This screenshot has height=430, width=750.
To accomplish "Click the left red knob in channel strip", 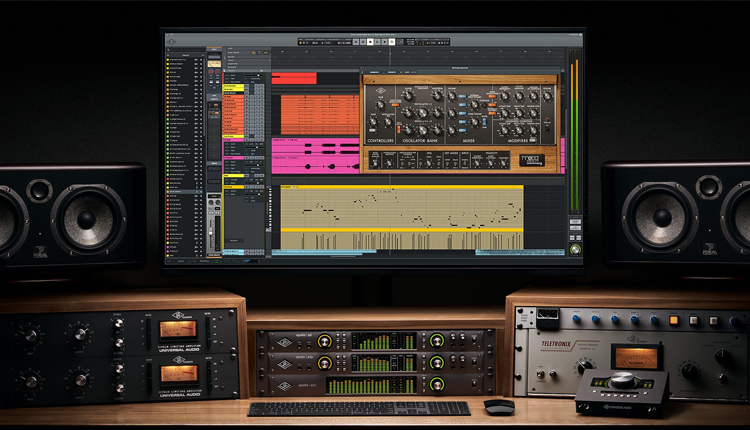I will click(211, 72).
